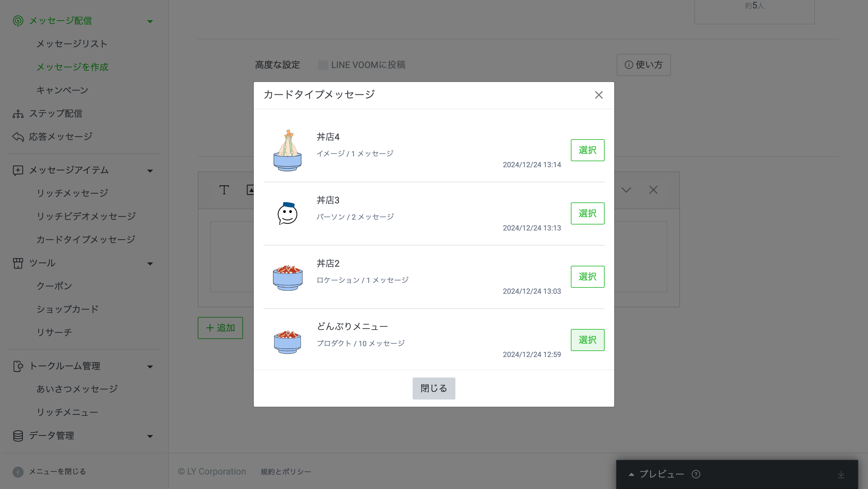Click the message editor's remove X icon

653,190
